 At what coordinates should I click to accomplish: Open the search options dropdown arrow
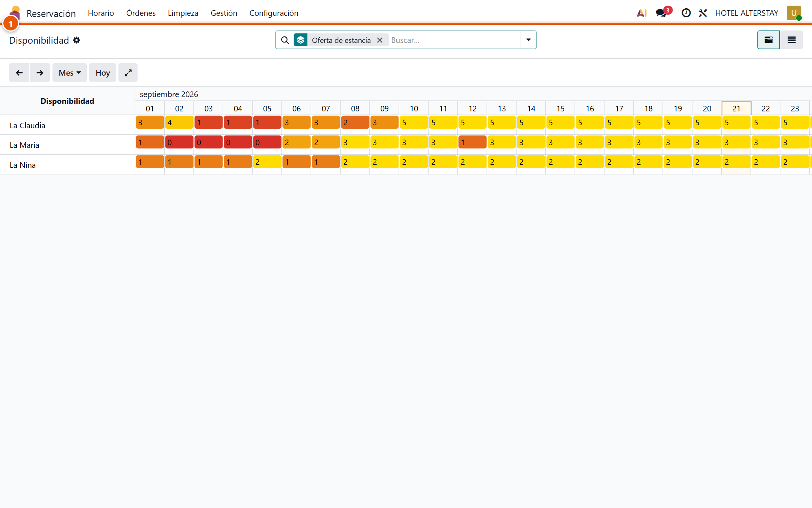pyautogui.click(x=528, y=40)
